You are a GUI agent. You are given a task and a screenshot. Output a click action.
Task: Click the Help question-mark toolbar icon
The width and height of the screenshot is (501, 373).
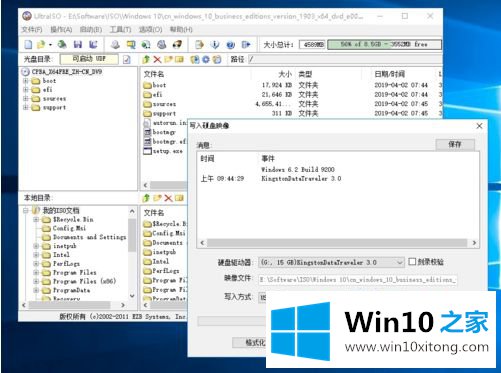click(230, 44)
